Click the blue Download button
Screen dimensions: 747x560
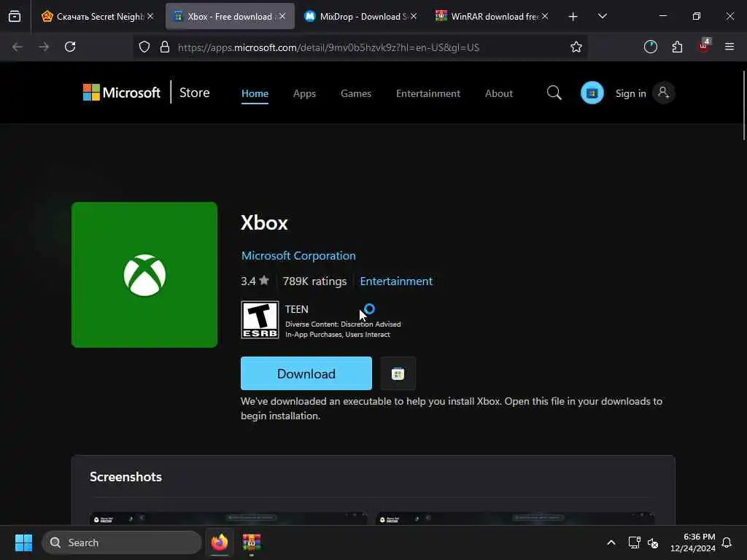tap(306, 373)
